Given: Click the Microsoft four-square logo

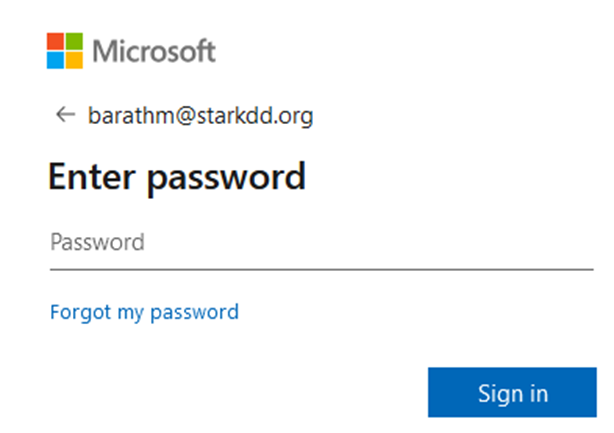Looking at the screenshot, I should pyautogui.click(x=65, y=51).
